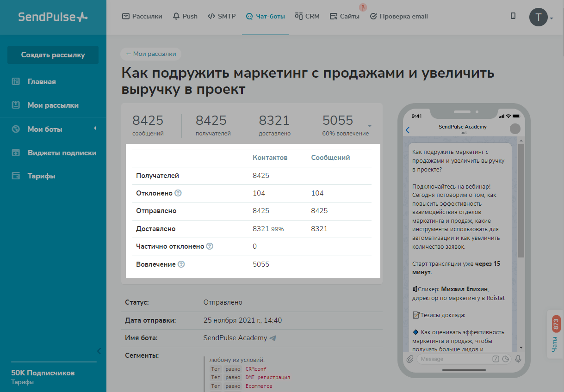564x392 pixels.
Task: Click help icon beside Частично отклонено
Action: (x=210, y=246)
